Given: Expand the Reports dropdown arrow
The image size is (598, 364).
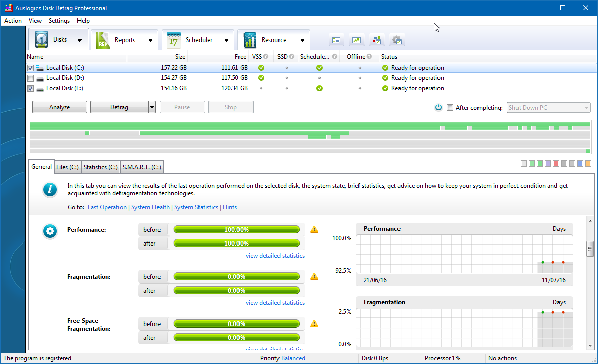Looking at the screenshot, I should [x=150, y=40].
